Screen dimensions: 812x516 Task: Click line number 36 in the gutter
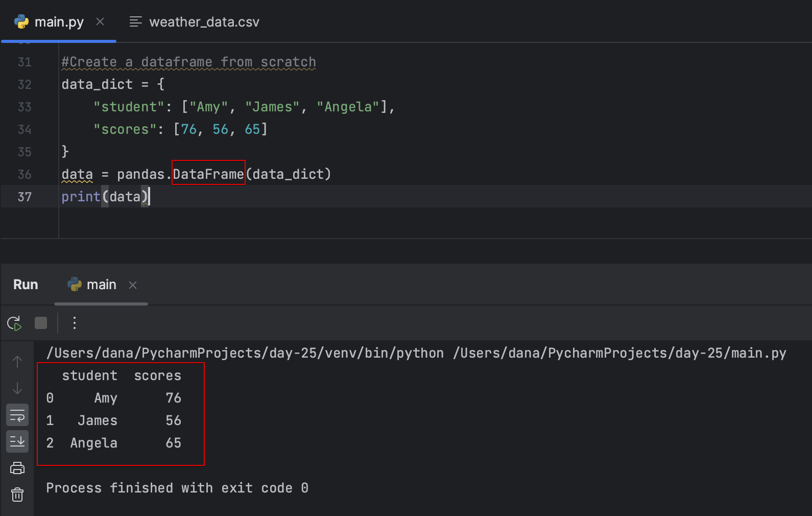25,174
